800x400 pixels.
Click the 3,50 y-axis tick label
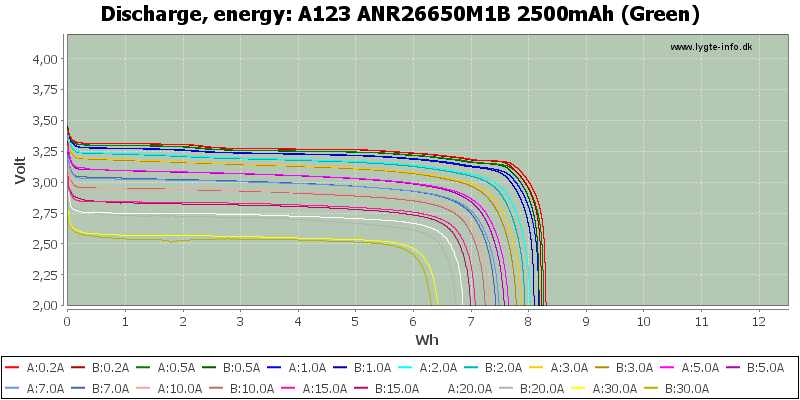click(47, 120)
